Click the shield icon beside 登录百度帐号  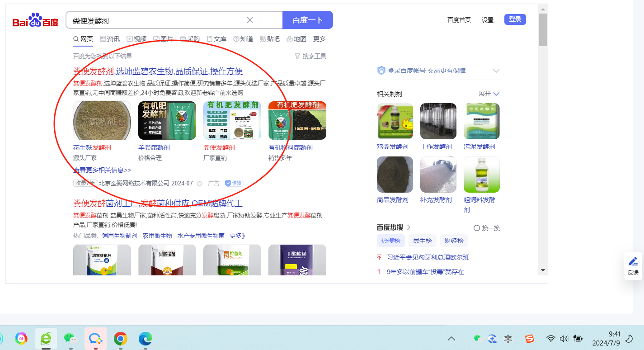pos(381,71)
